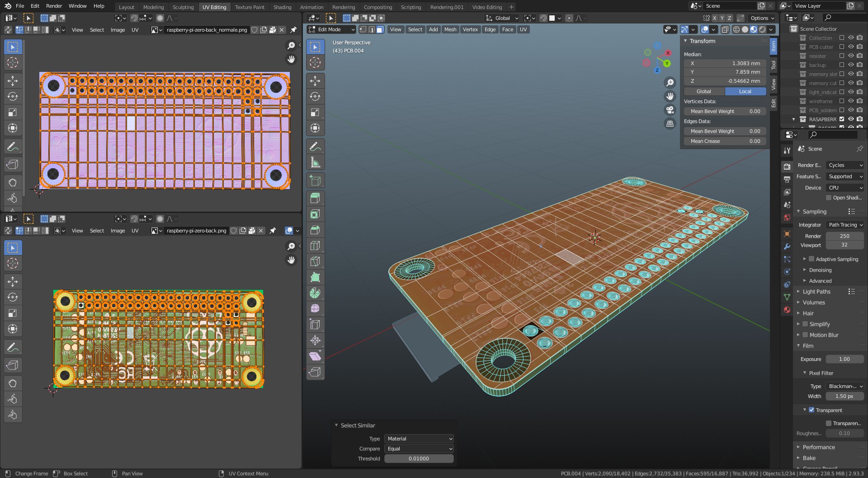Viewport: 868px width, 478px height.
Task: Click the Options button in viewport header
Action: (x=762, y=18)
